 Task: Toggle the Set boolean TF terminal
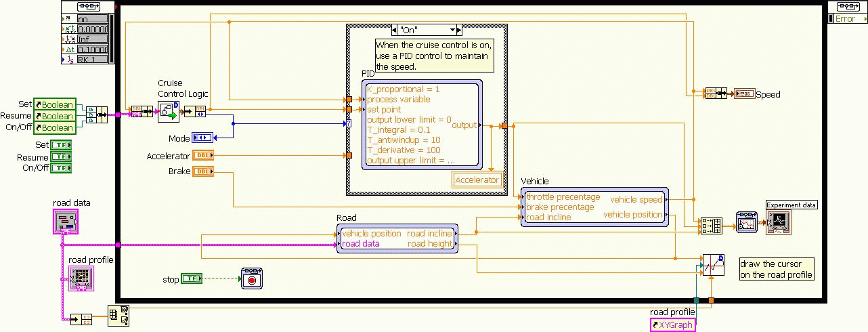[x=61, y=145]
